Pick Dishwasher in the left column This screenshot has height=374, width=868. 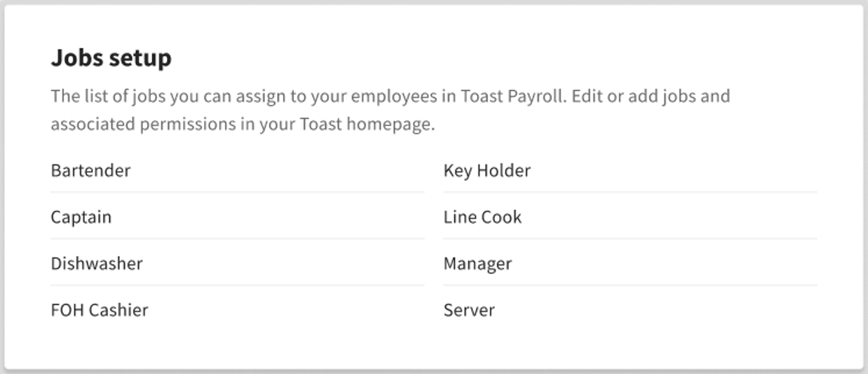97,263
